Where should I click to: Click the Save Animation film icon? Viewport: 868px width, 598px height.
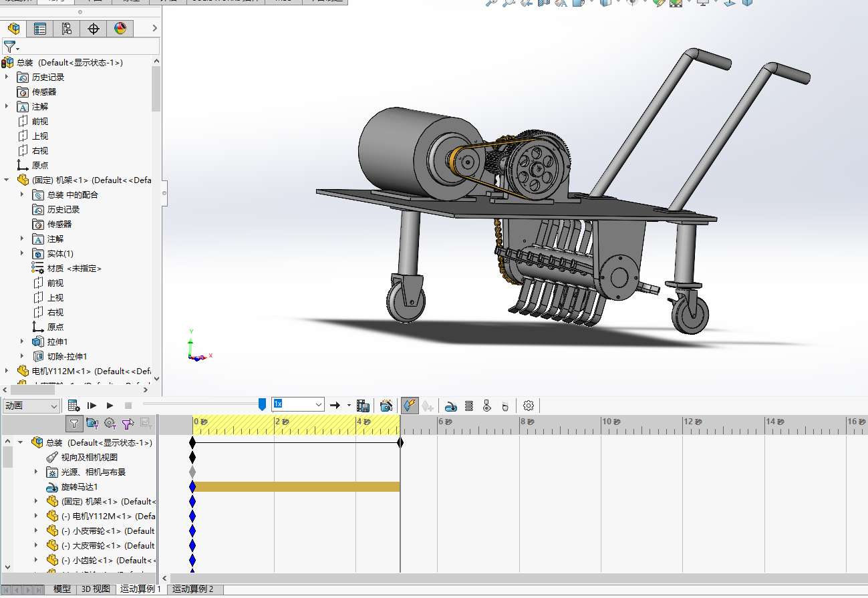[x=364, y=406]
